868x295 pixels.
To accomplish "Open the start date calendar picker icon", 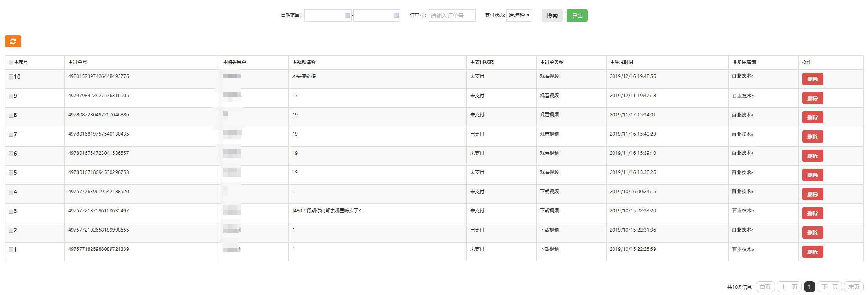I will (347, 16).
